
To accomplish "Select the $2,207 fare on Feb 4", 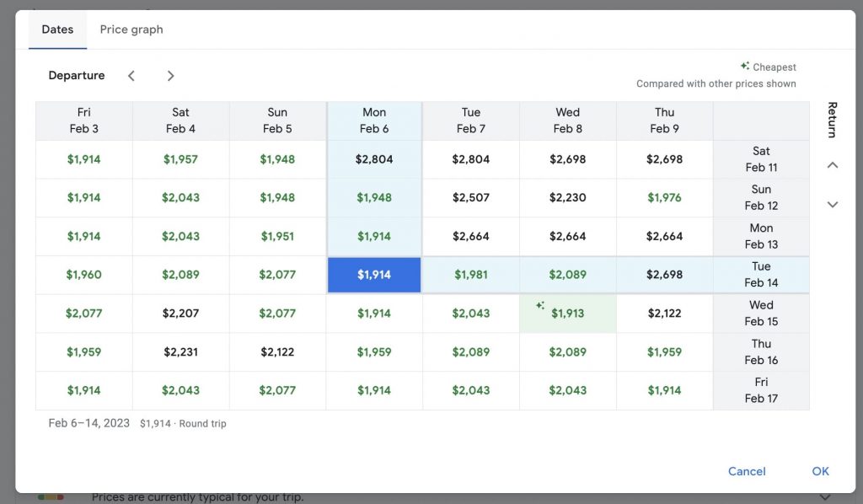I will (180, 314).
